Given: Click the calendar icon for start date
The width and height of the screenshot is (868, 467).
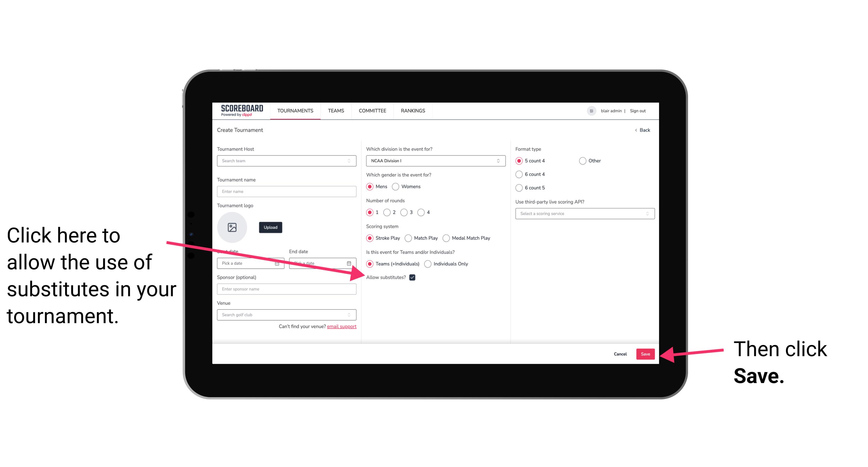Looking at the screenshot, I should pos(278,263).
